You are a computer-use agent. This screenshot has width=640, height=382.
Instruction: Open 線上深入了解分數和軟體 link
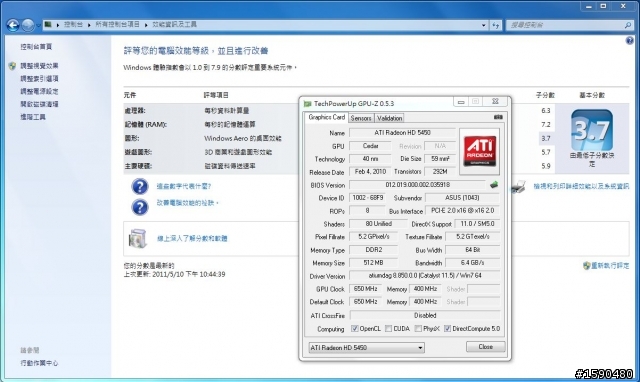coord(192,238)
